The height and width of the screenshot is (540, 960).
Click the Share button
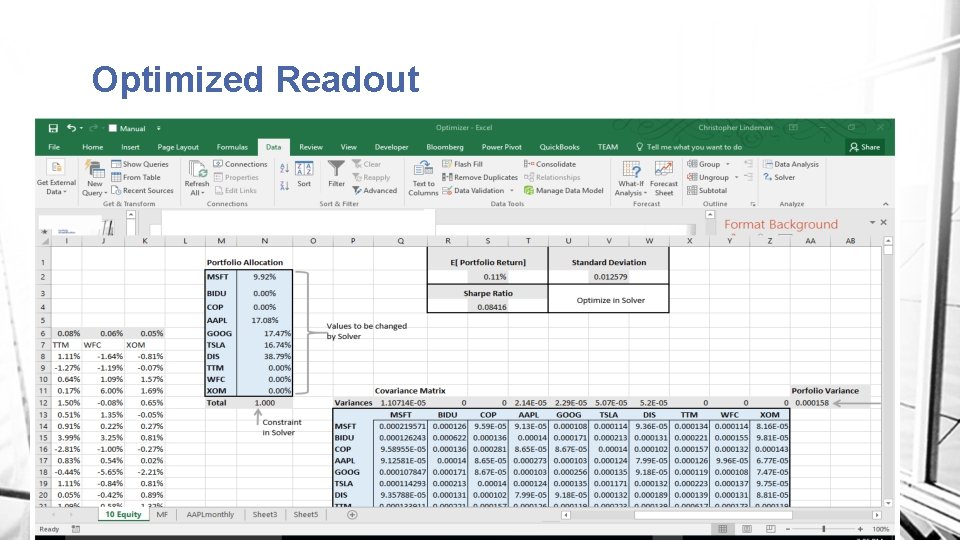click(864, 147)
